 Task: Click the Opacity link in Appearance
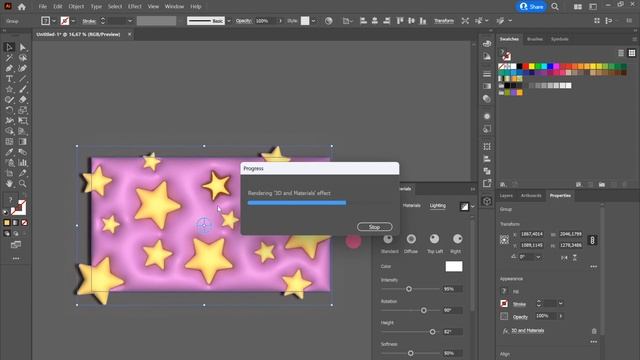(x=520, y=317)
